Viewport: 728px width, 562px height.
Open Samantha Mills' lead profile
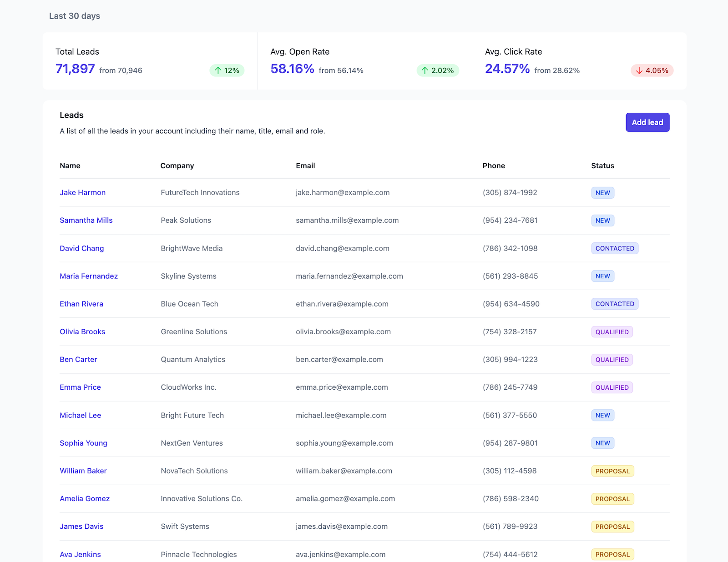click(x=86, y=220)
